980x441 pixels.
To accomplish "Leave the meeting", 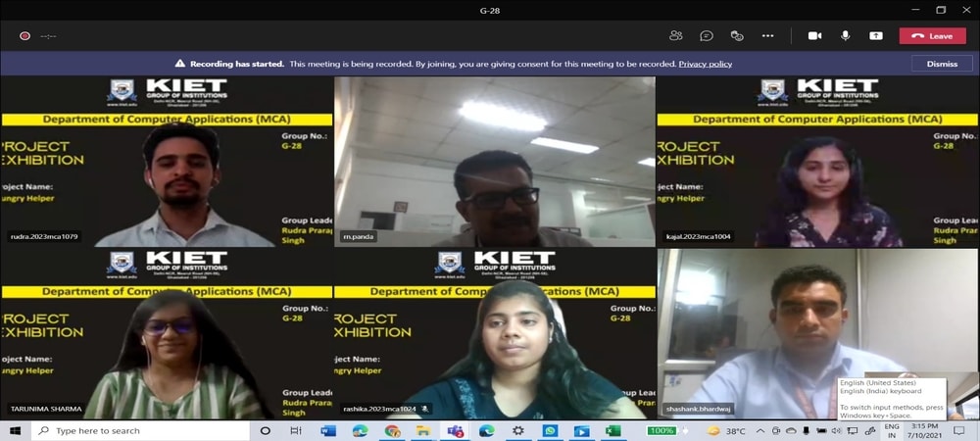I will 932,36.
